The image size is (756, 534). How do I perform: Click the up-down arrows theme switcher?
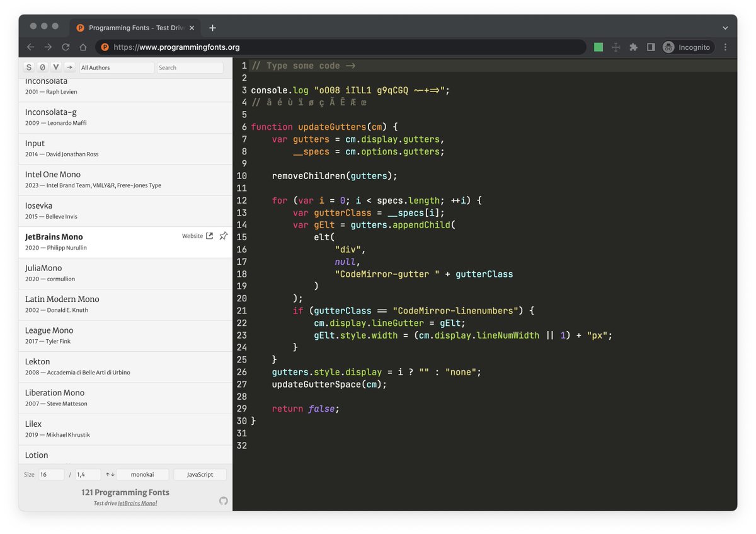click(110, 475)
